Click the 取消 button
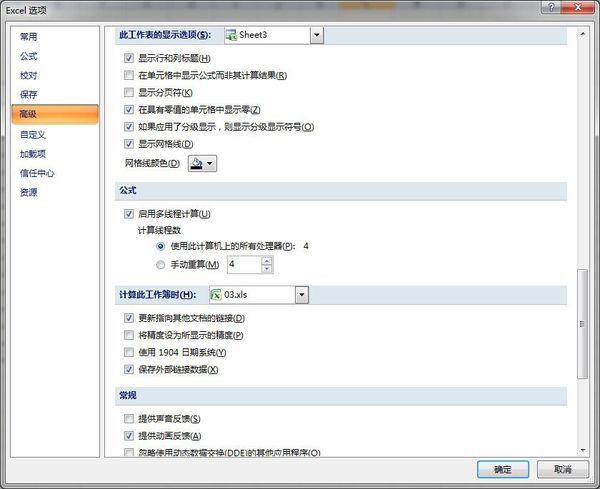Viewport: 600px width, 489px height. point(562,469)
